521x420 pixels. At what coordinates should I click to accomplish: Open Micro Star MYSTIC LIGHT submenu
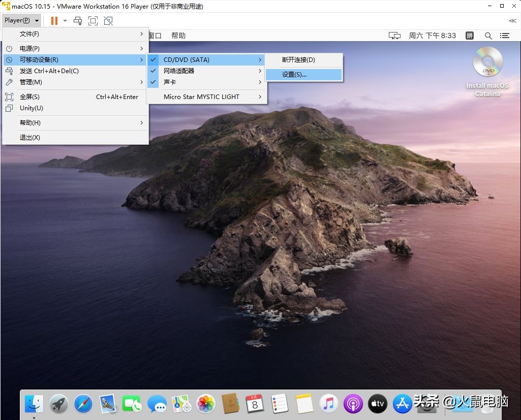207,96
